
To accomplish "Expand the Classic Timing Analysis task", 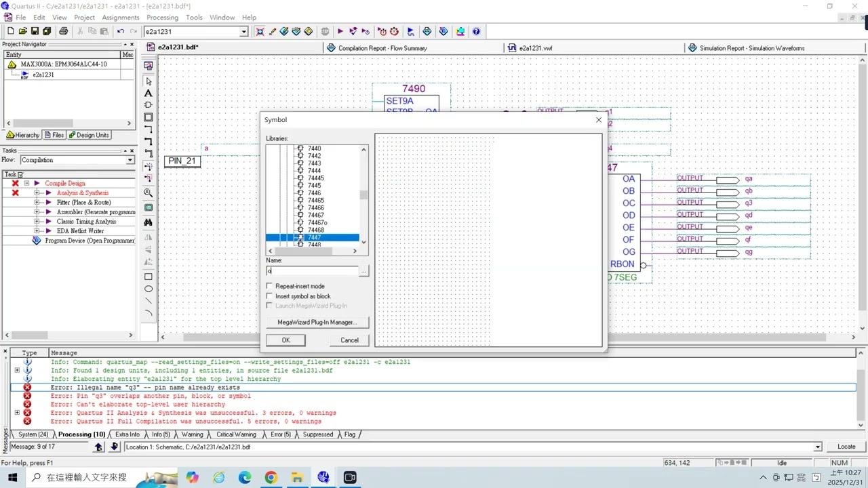I will 37,222.
